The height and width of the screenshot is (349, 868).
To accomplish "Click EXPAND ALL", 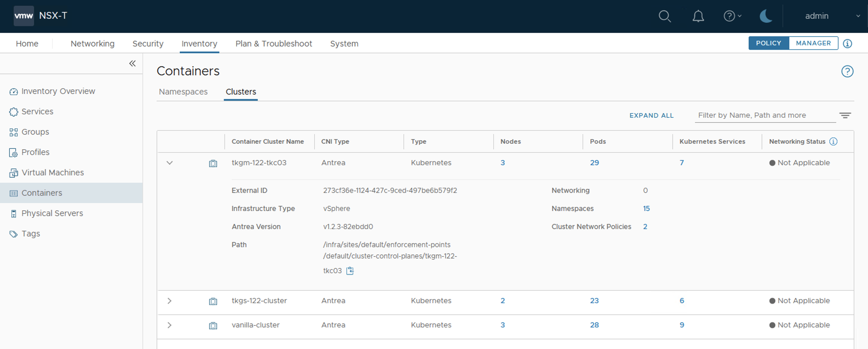I will (651, 115).
